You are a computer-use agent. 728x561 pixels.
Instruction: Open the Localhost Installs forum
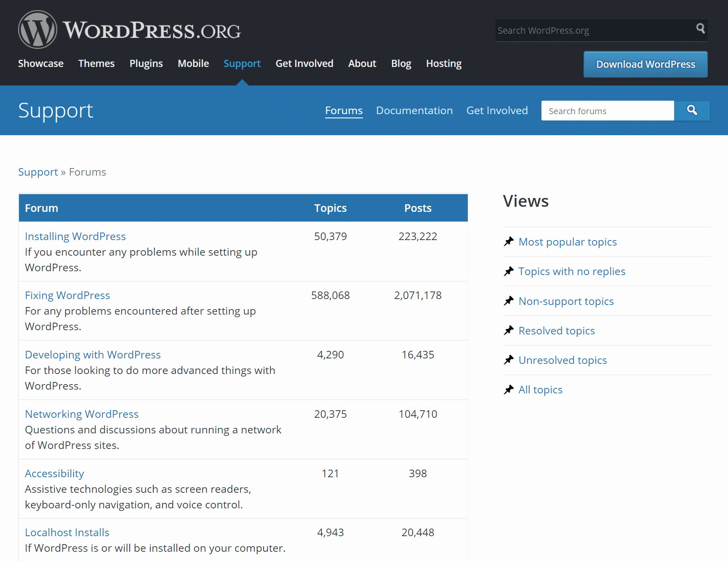(x=67, y=532)
